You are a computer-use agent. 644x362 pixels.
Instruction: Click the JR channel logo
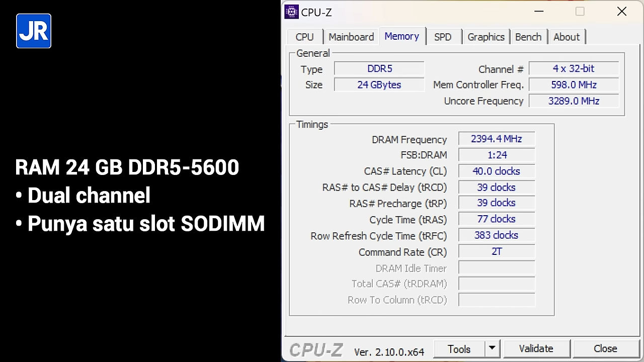coord(34,31)
